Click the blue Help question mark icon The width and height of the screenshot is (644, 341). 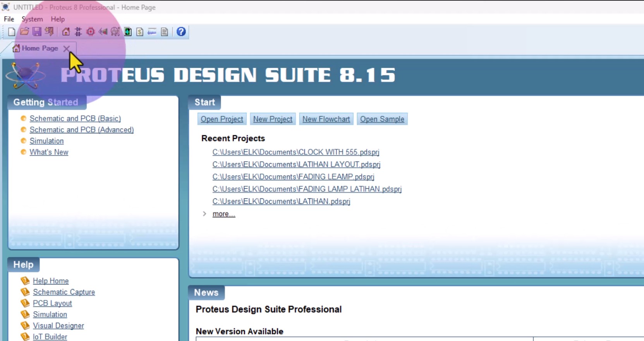click(x=181, y=32)
